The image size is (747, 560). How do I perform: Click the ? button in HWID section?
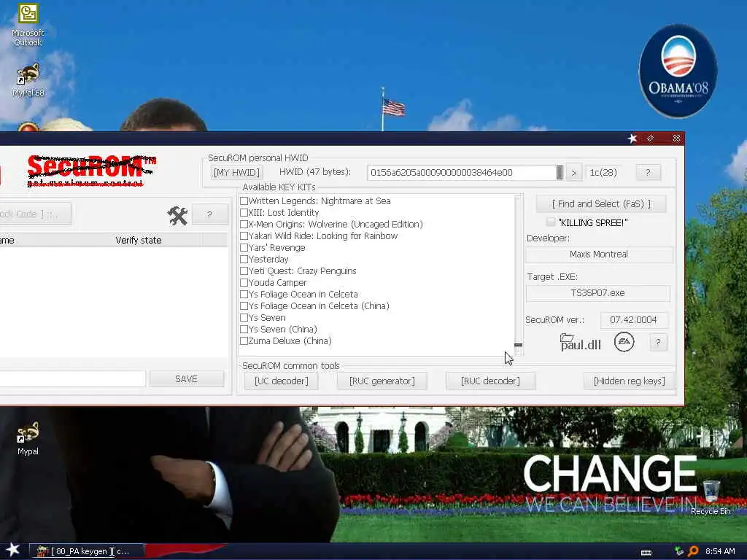pos(648,172)
